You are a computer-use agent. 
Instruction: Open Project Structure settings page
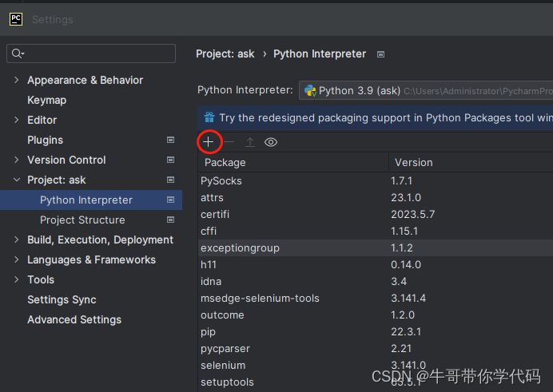[82, 220]
